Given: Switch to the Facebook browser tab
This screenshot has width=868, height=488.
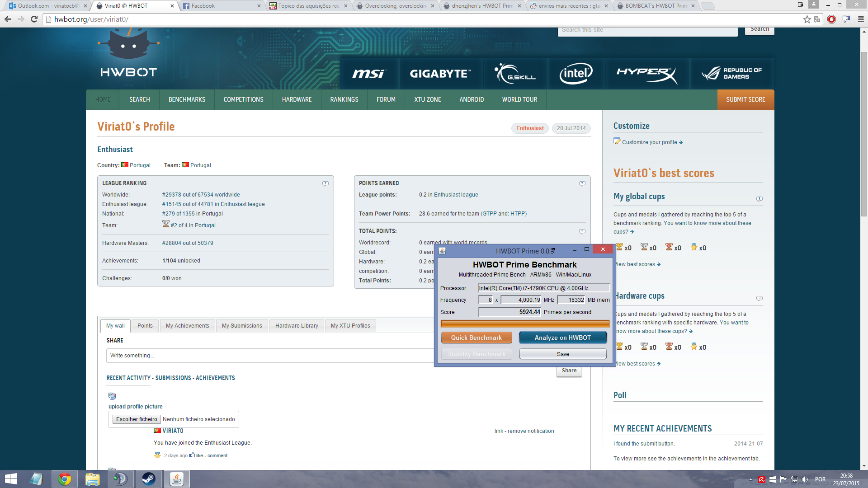Looking at the screenshot, I should [222, 6].
